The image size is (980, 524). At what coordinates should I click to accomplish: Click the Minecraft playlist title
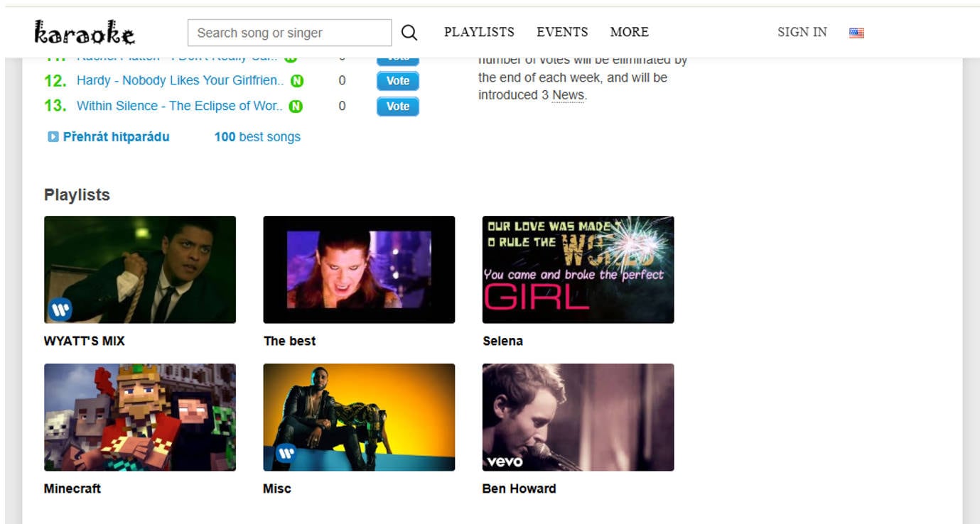72,488
